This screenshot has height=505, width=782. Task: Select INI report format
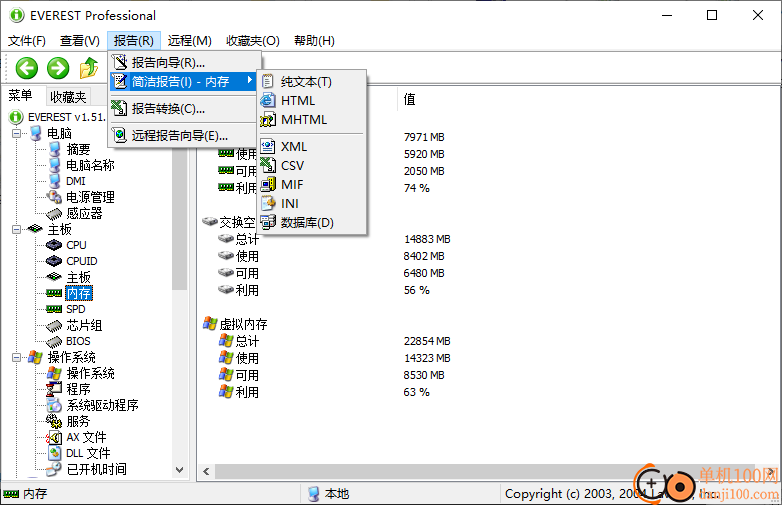pos(312,203)
